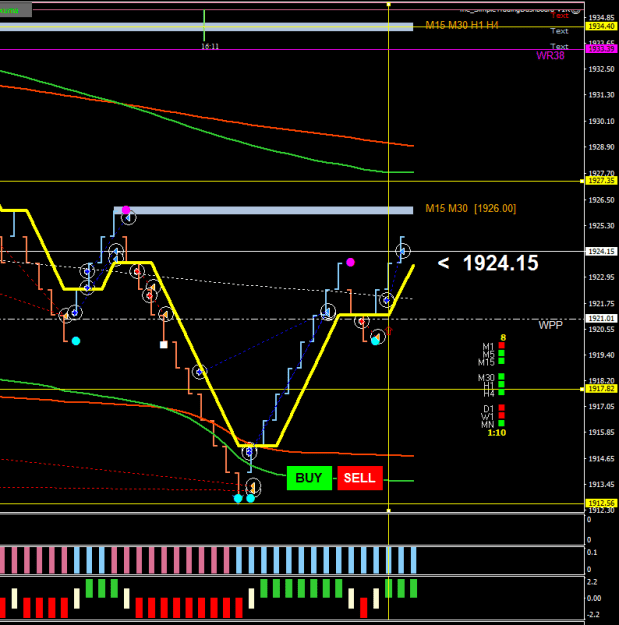Select the H4 green timeframe indicator square
The width and height of the screenshot is (619, 625).
501,392
